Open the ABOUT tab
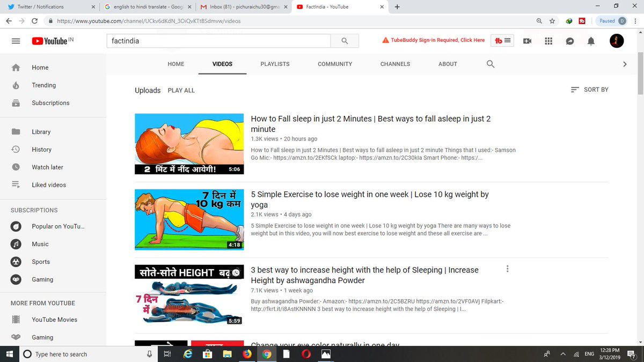 (448, 64)
